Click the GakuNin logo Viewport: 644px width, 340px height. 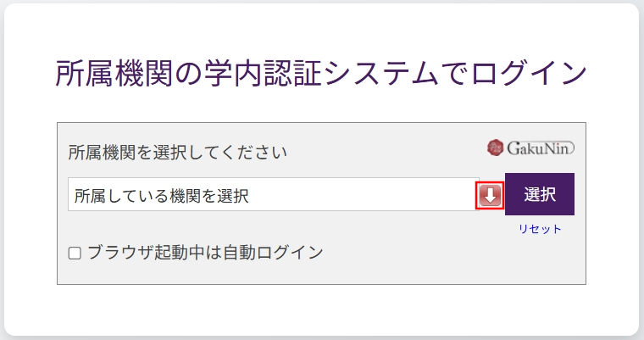(x=530, y=148)
